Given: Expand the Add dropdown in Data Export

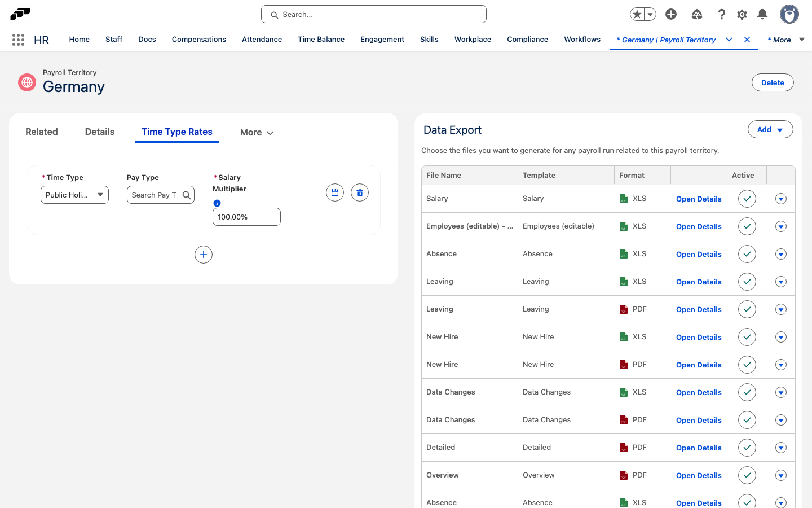Looking at the screenshot, I should [x=770, y=129].
